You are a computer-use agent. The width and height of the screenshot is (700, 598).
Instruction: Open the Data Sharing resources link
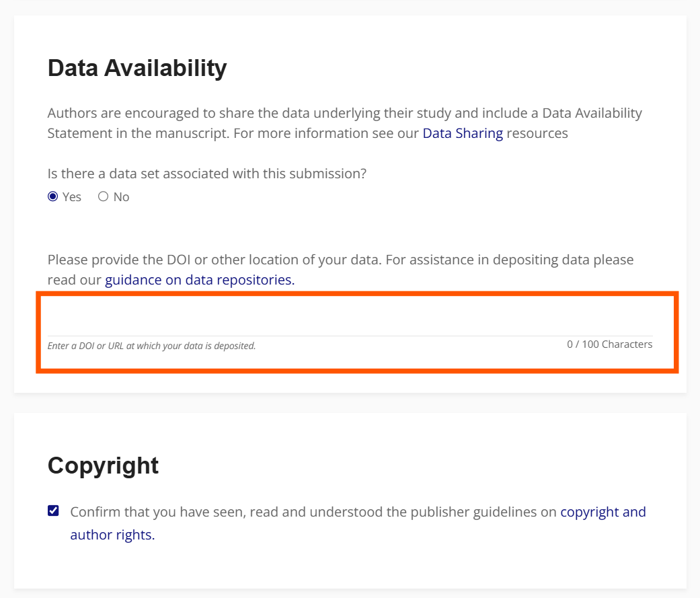[462, 133]
